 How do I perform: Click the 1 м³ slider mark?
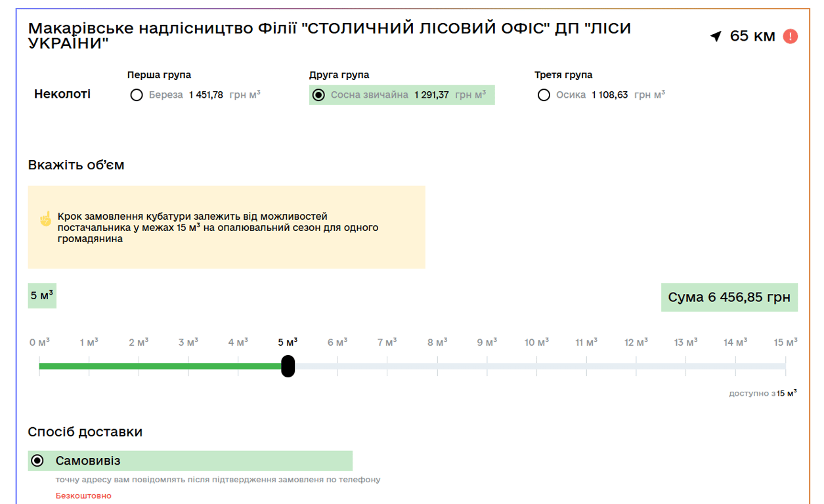click(89, 343)
